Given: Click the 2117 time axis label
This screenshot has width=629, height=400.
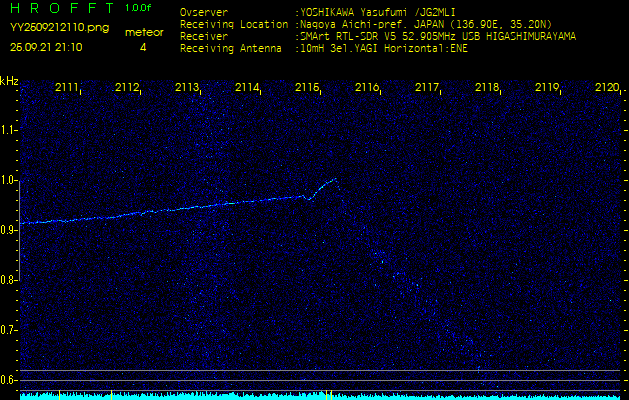Looking at the screenshot, I should click(426, 87).
